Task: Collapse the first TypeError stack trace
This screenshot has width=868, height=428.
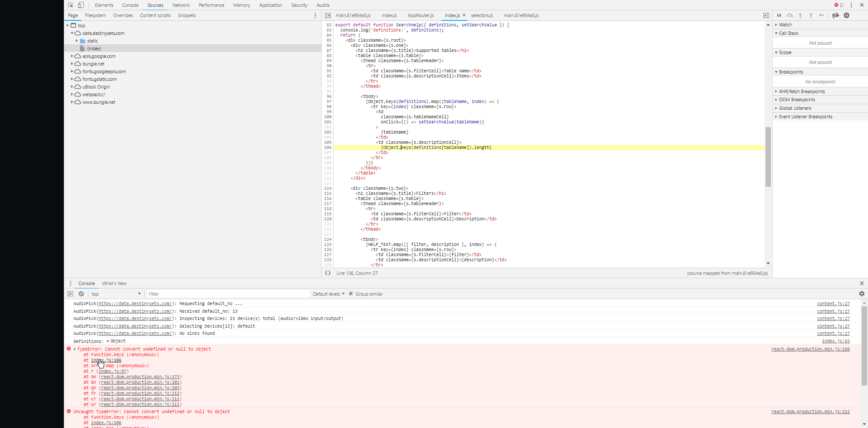Action: pyautogui.click(x=75, y=349)
